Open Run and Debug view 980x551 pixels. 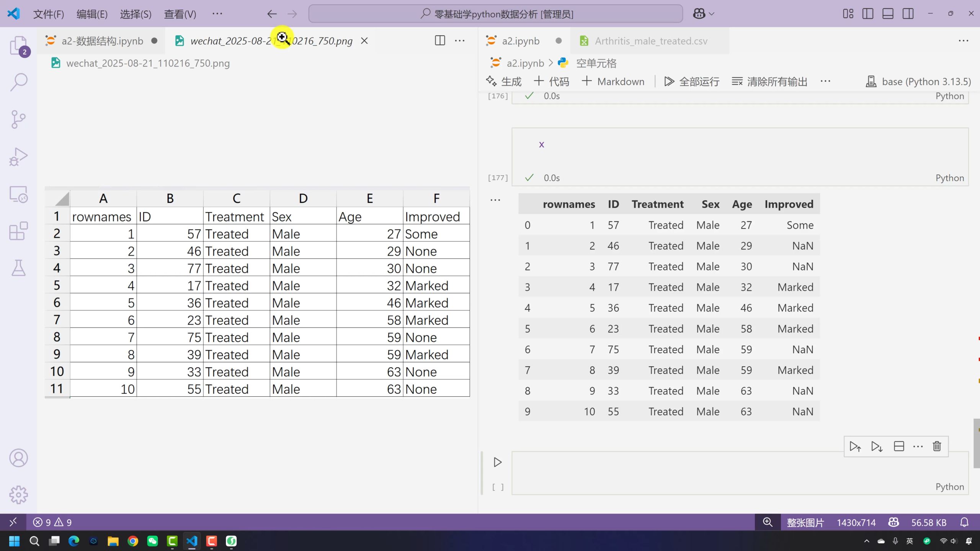(x=18, y=156)
